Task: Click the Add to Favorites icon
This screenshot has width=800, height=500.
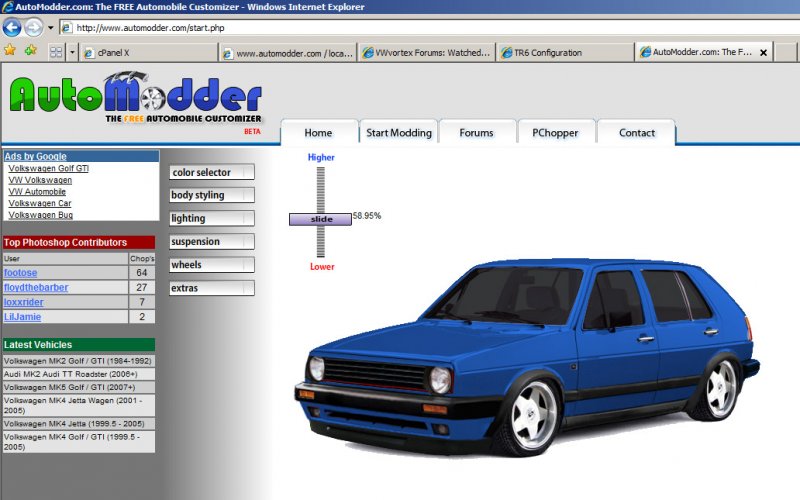Action: tap(30, 50)
